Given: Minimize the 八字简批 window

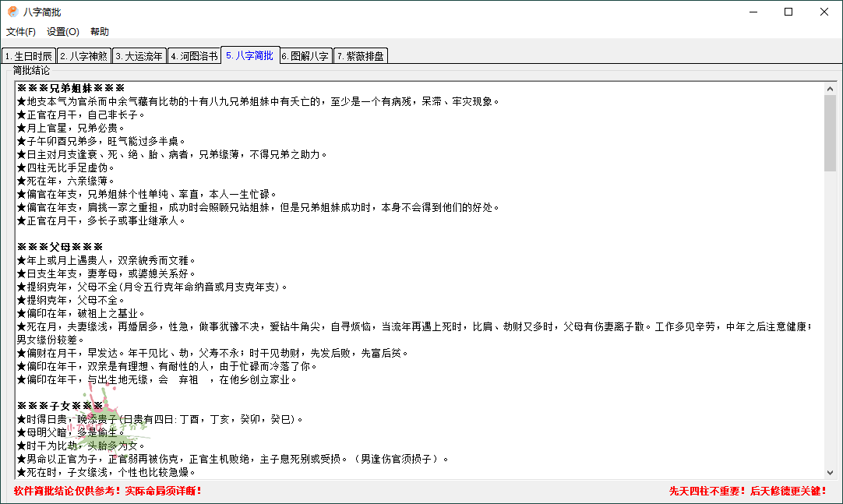Looking at the screenshot, I should pyautogui.click(x=752, y=12).
